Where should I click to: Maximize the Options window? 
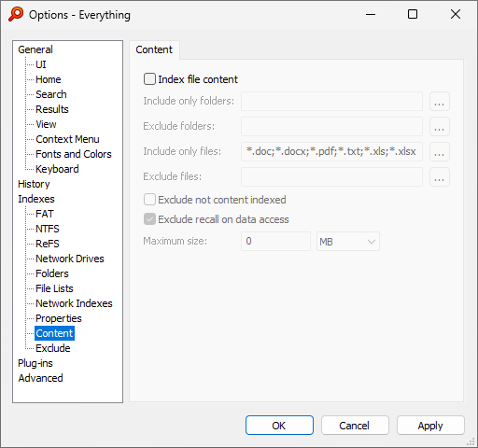point(413,14)
